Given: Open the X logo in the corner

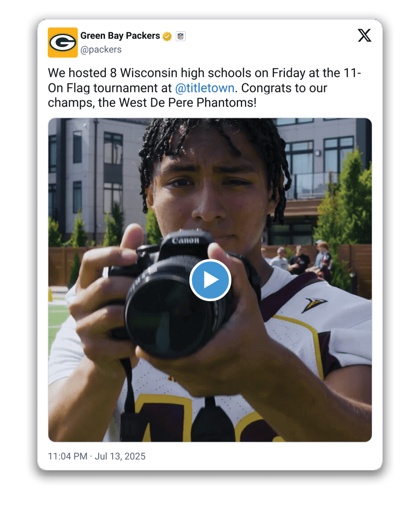Looking at the screenshot, I should pos(364,36).
